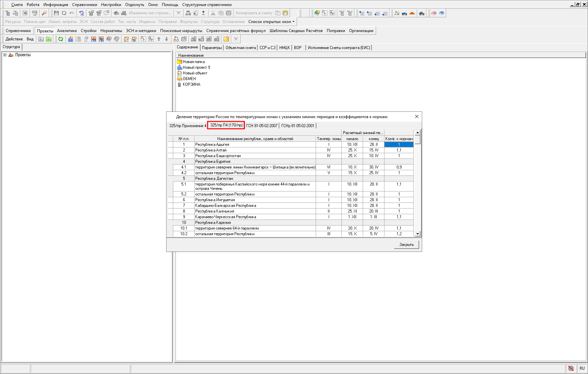The image size is (588, 374).
Task: Click the up arrow icon in projects toolbar
Action: pos(159,39)
